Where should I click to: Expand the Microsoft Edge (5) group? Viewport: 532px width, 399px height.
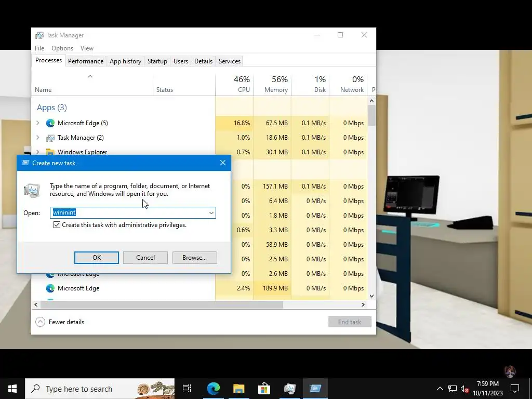coord(38,123)
